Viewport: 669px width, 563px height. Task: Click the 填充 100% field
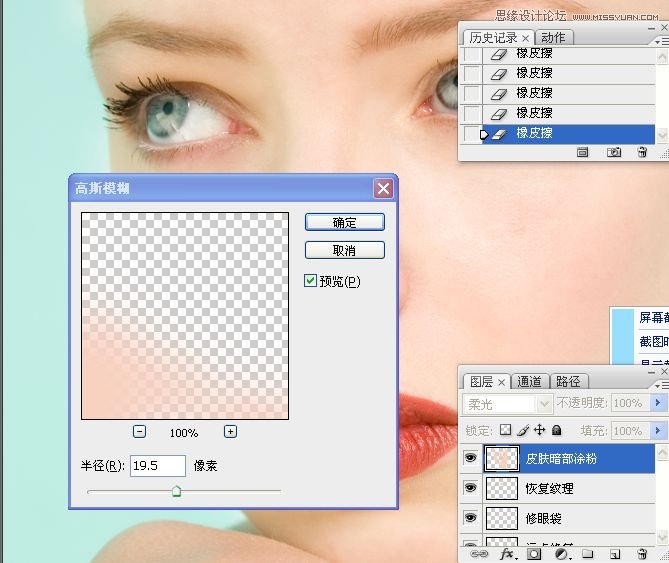pos(631,431)
